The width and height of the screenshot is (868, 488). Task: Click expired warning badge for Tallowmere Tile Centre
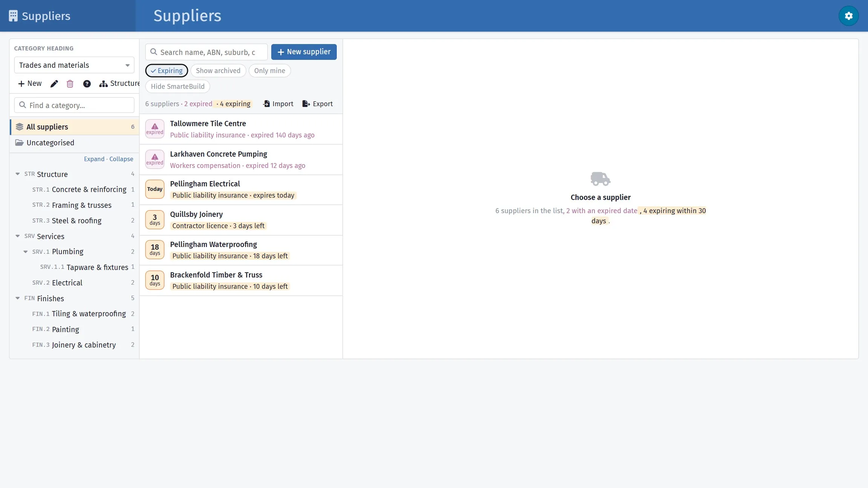[155, 129]
